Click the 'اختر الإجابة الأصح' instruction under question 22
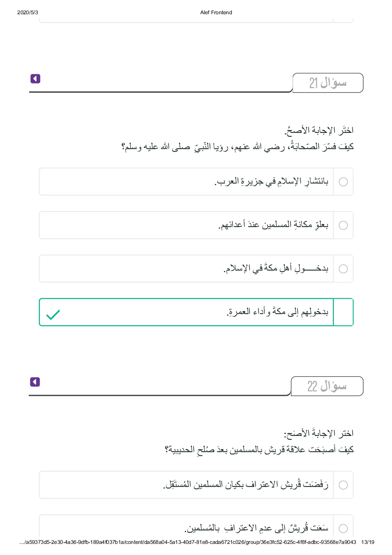This screenshot has height=555, width=392. (318, 434)
